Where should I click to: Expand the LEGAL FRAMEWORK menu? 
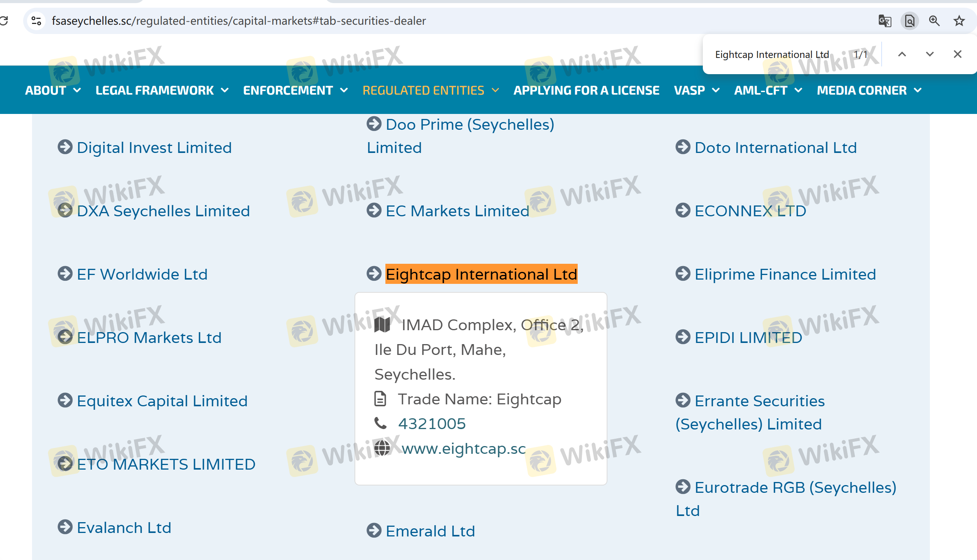pyautogui.click(x=162, y=90)
